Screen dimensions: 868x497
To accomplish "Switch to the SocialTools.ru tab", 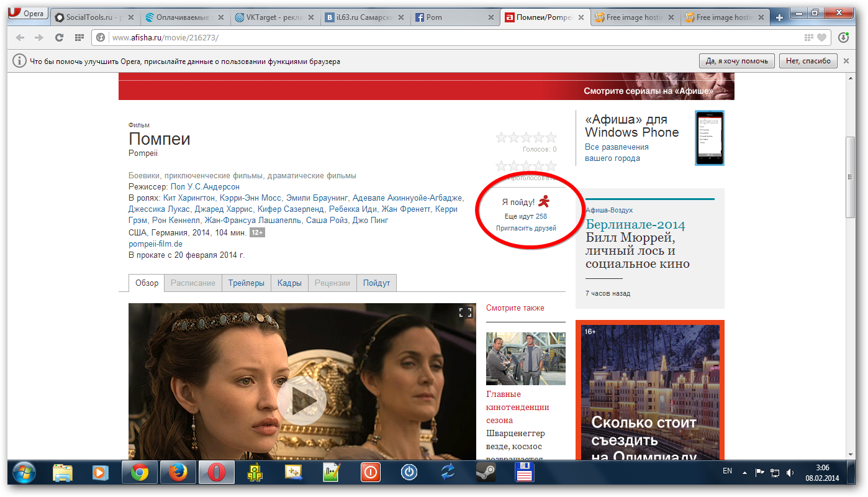I will click(x=93, y=17).
